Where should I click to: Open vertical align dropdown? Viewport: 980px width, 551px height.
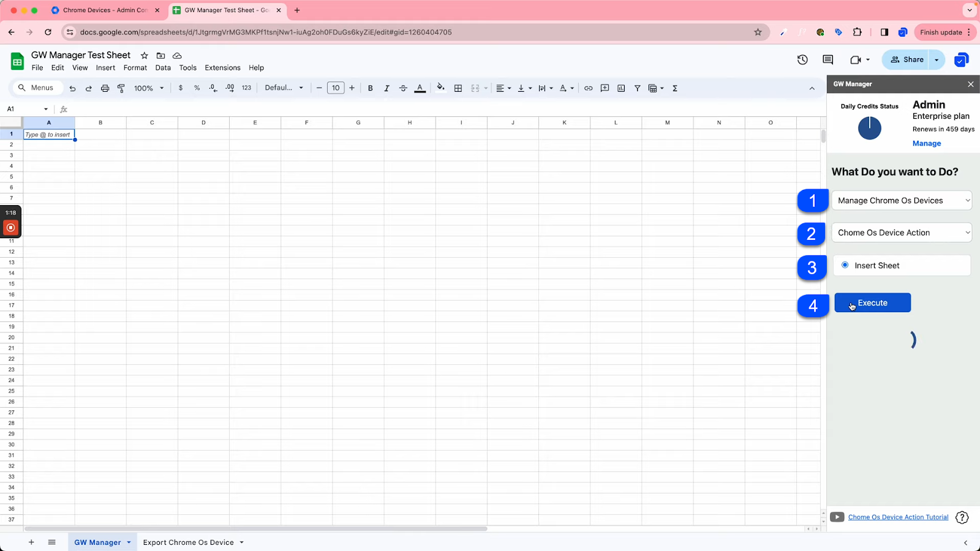pyautogui.click(x=524, y=88)
